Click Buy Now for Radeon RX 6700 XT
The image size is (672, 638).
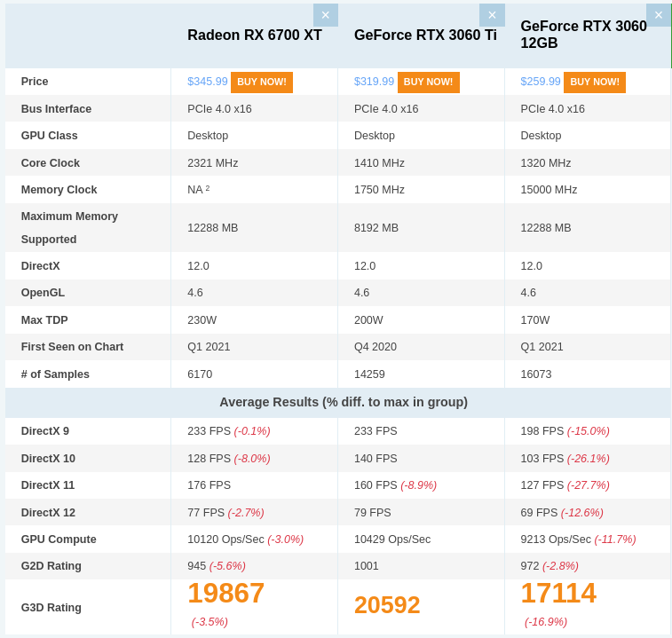coord(262,82)
